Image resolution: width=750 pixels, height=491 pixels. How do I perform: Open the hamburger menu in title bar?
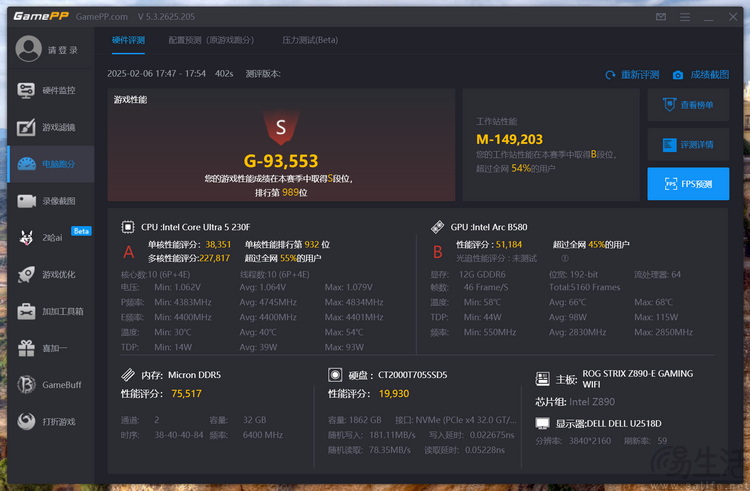[685, 17]
